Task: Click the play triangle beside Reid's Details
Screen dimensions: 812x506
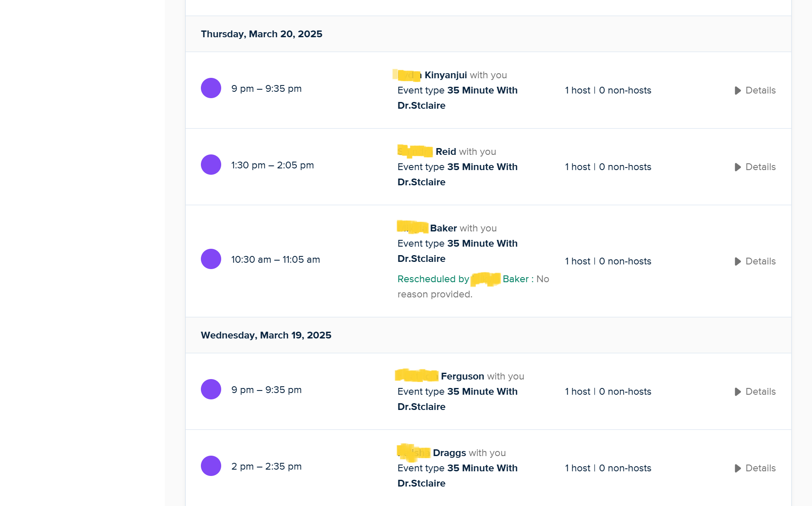Action: 738,167
